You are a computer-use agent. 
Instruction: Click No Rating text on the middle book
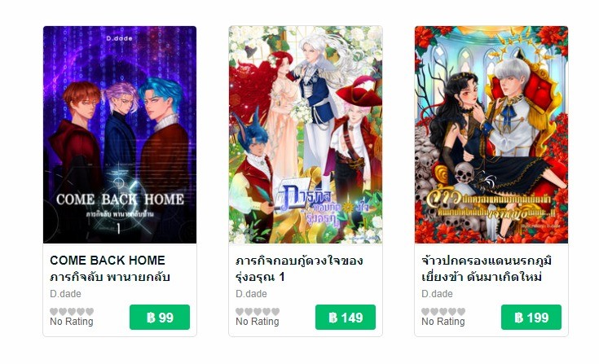[x=257, y=322]
